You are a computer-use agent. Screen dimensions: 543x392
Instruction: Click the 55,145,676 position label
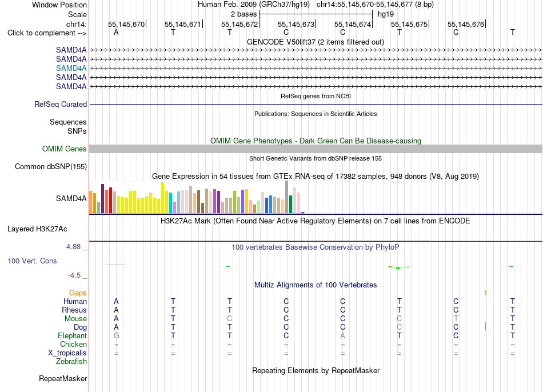(466, 24)
